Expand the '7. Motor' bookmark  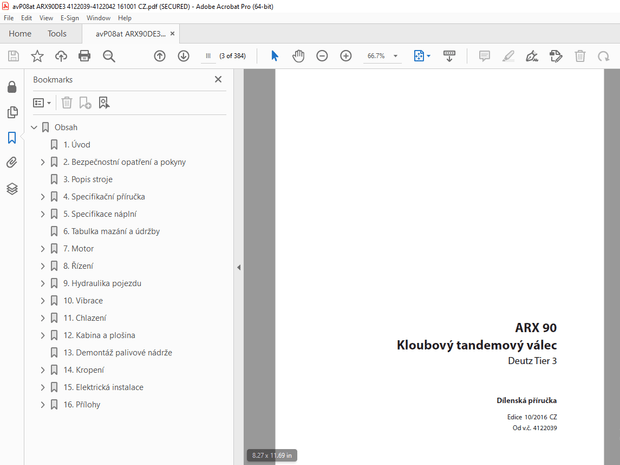[x=42, y=248]
